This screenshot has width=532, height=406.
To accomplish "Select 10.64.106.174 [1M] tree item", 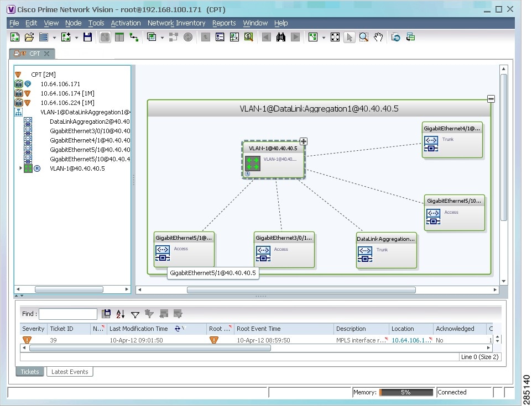I will click(x=67, y=93).
